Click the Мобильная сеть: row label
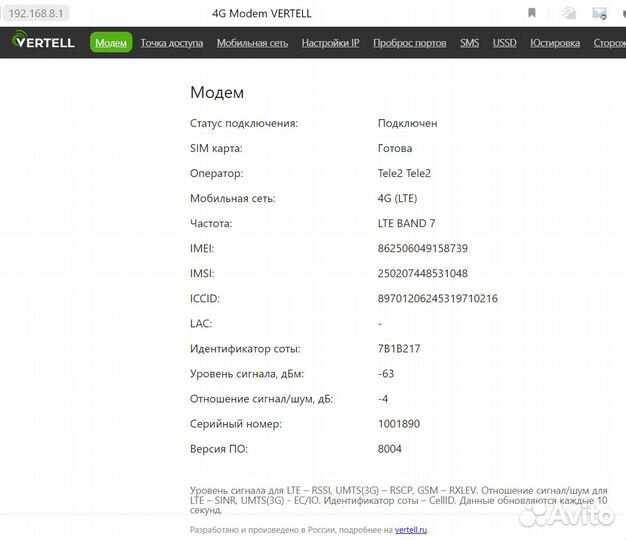626x540 pixels. pos(232,198)
